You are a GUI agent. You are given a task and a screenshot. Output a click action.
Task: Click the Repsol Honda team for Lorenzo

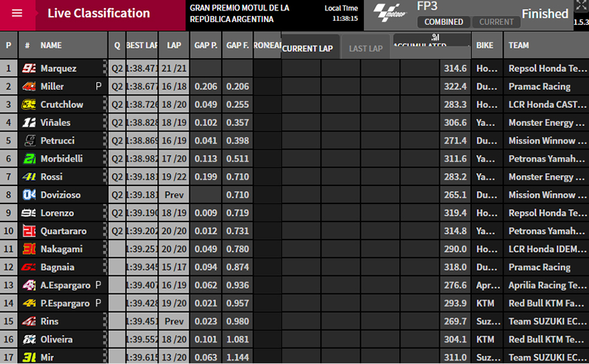tap(547, 213)
